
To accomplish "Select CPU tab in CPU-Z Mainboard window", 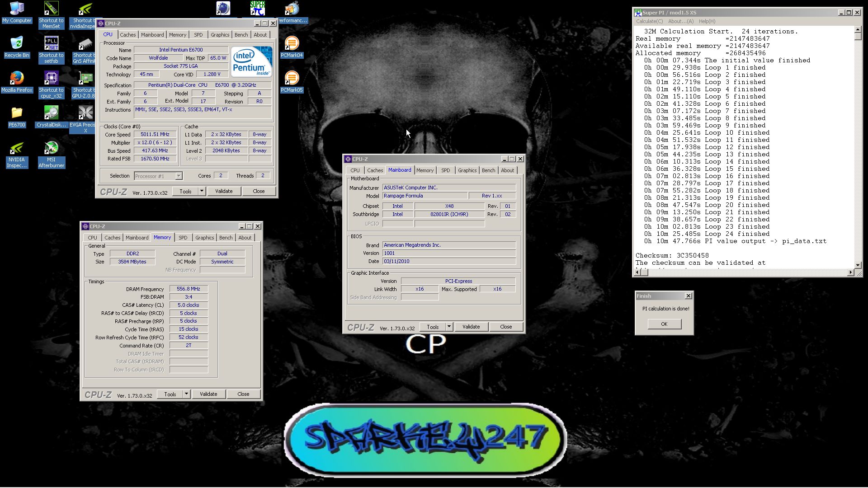I will pyautogui.click(x=355, y=170).
